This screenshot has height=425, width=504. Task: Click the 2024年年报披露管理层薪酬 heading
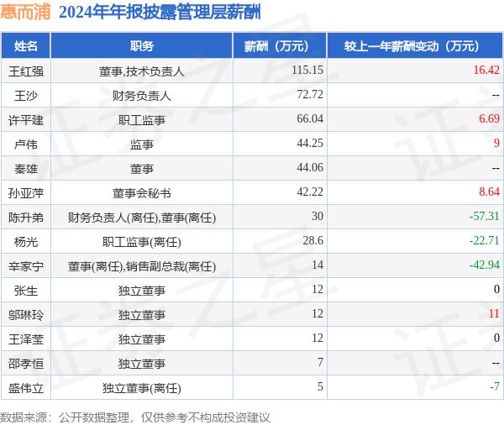tap(160, 13)
